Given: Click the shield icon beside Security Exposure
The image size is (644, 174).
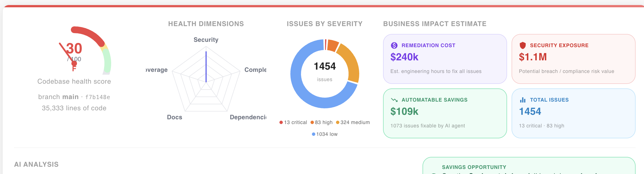Looking at the screenshot, I should pos(522,45).
